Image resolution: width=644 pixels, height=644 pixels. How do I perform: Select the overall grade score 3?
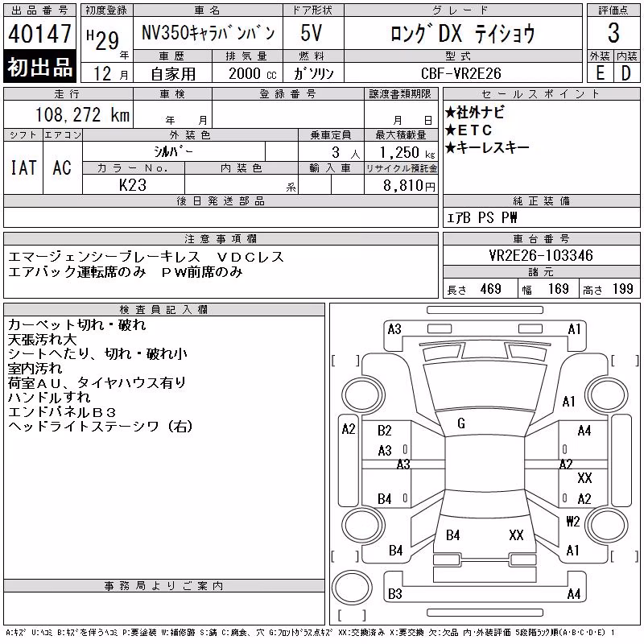[613, 33]
